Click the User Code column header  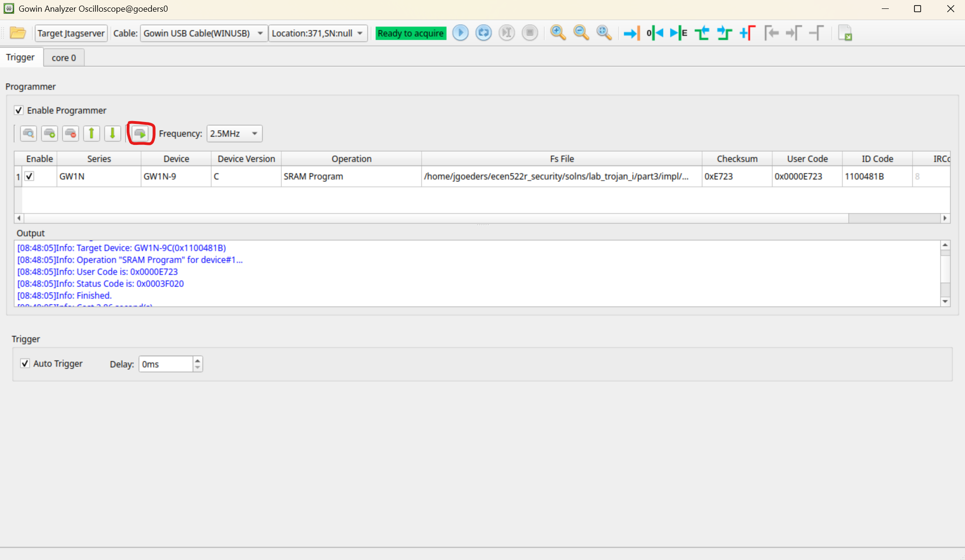coord(807,159)
